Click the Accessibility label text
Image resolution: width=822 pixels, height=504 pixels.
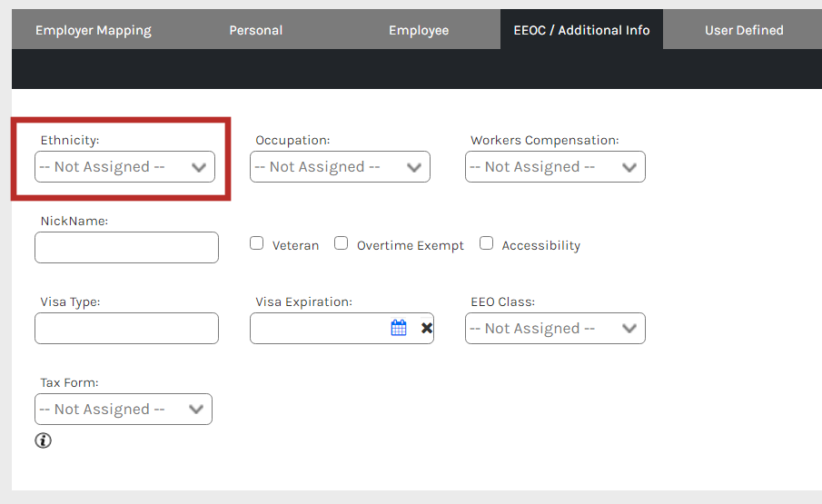coord(541,245)
